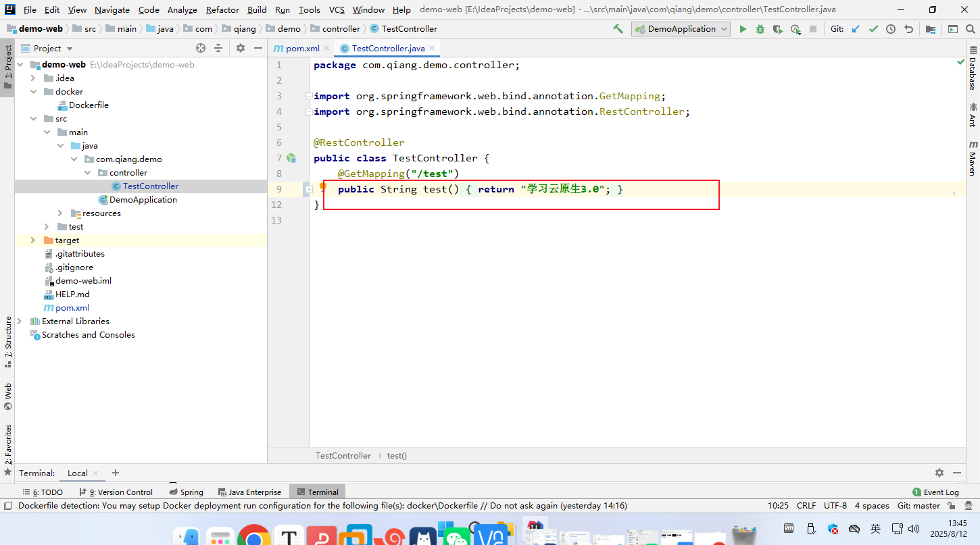Toggle code folding on line 9 method

click(x=309, y=190)
